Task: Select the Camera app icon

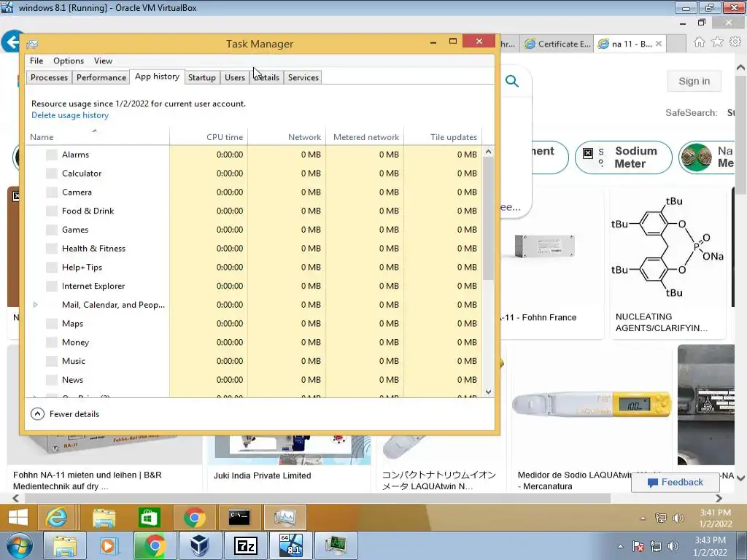Action: tap(52, 192)
